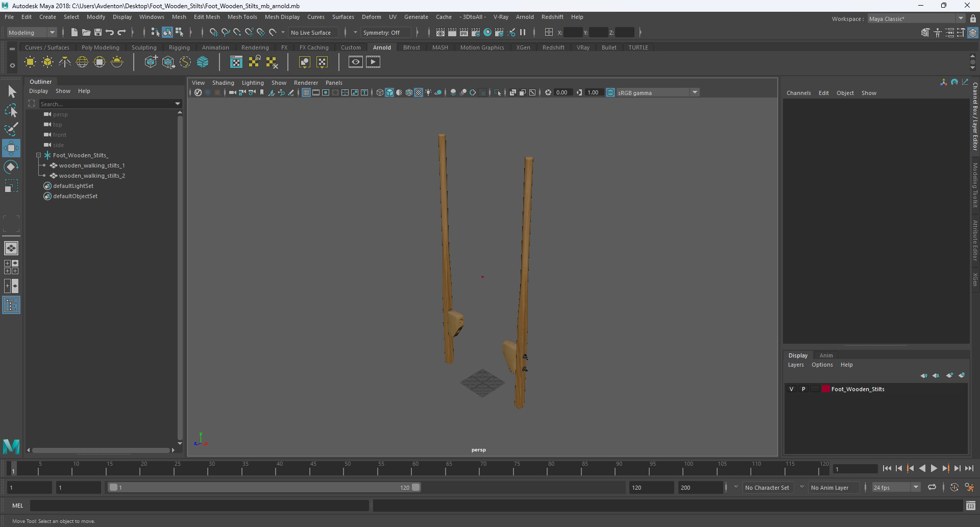980x527 pixels.
Task: Click the time range slider bar
Action: (x=265, y=488)
